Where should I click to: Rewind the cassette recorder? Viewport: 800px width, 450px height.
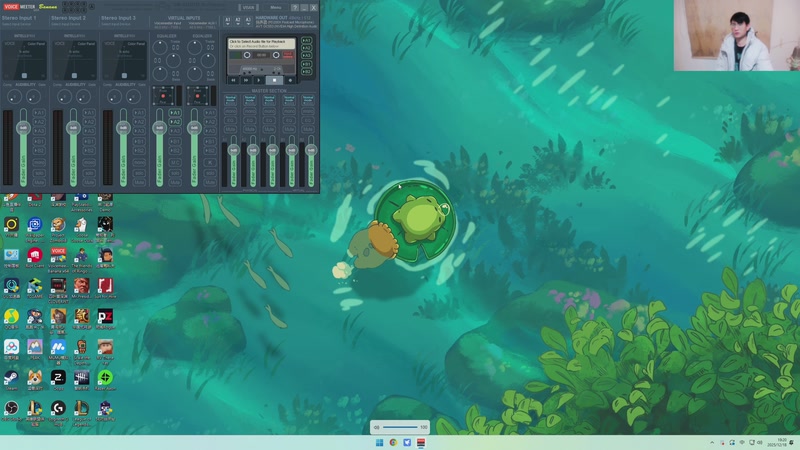point(234,80)
